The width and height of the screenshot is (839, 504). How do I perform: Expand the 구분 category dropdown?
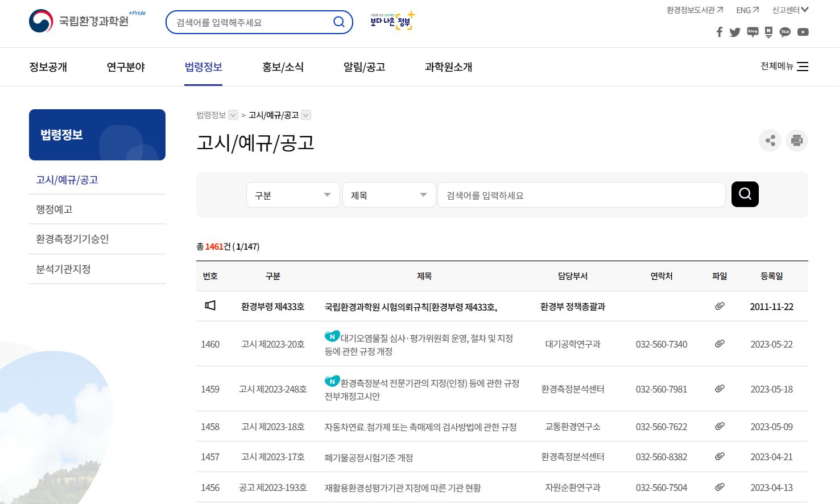[x=293, y=195]
